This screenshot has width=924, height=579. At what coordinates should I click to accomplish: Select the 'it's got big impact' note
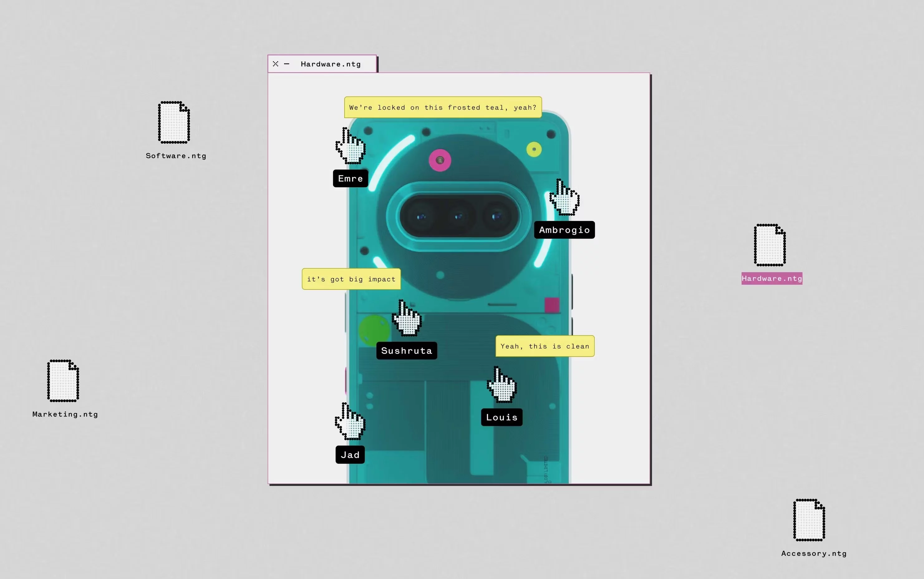[351, 279]
